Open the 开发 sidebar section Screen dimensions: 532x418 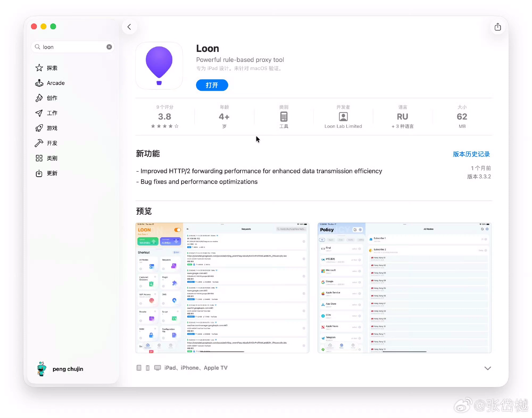[52, 143]
